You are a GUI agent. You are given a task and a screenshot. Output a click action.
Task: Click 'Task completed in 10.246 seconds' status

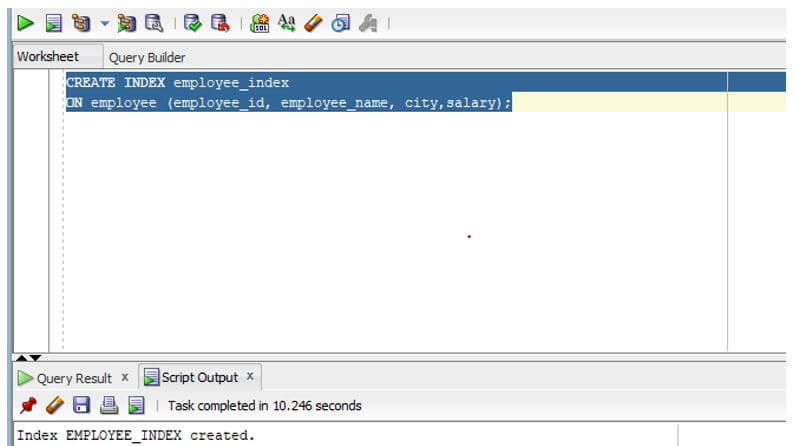point(264,406)
